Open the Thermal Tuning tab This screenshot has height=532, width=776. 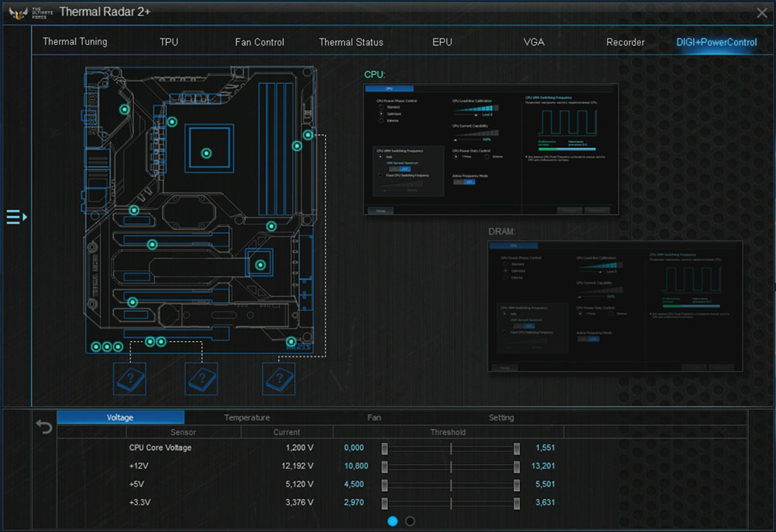tap(75, 42)
